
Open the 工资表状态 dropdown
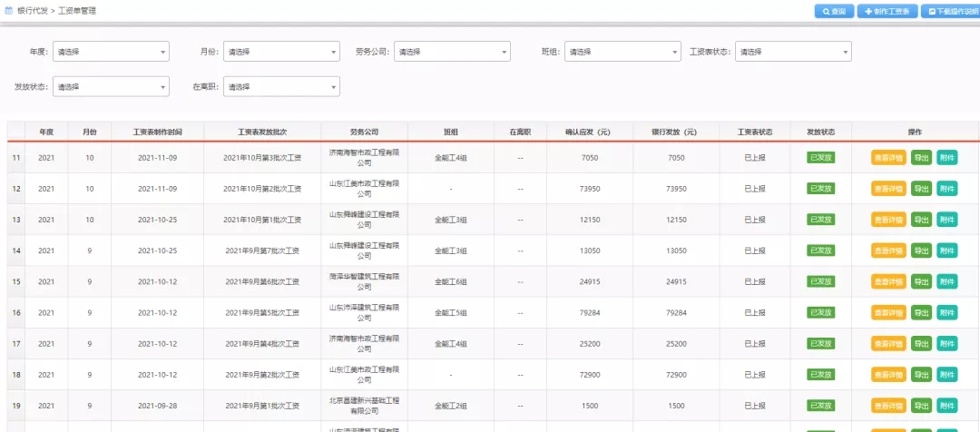pos(793,52)
